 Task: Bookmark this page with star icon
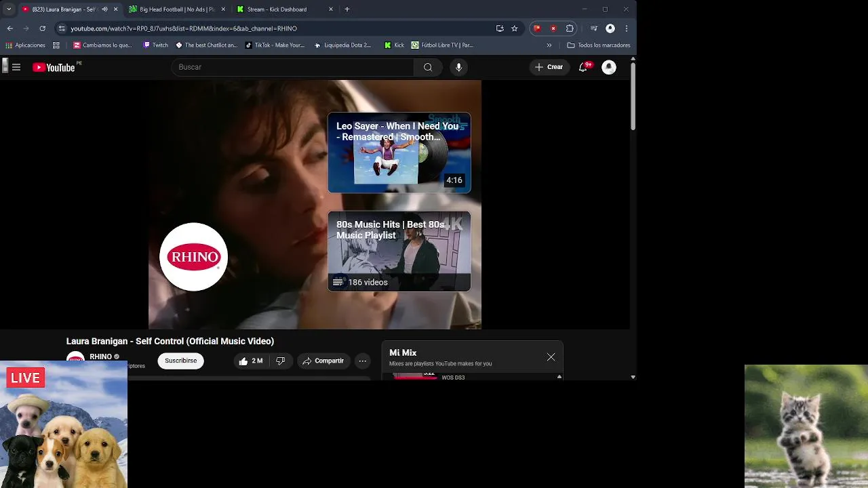pyautogui.click(x=515, y=28)
